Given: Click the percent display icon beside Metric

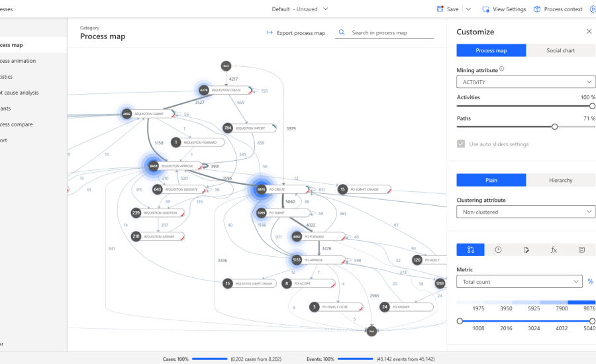Looking at the screenshot, I should click(x=590, y=282).
